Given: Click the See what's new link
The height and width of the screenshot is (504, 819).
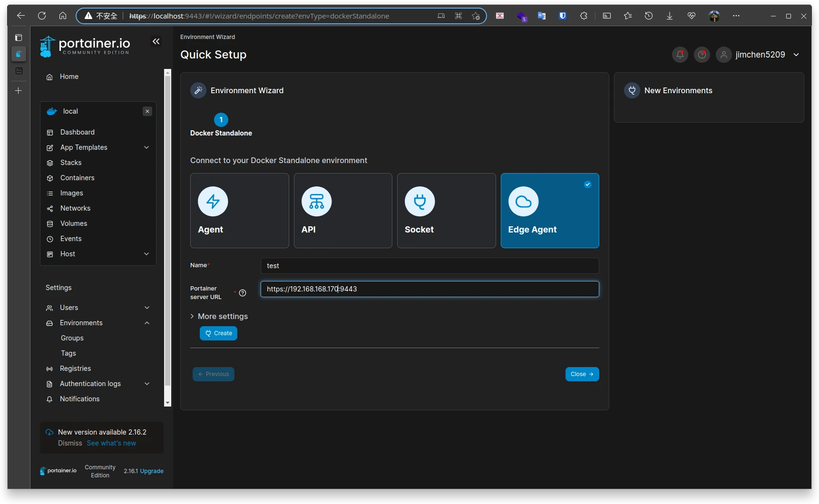Looking at the screenshot, I should [111, 443].
